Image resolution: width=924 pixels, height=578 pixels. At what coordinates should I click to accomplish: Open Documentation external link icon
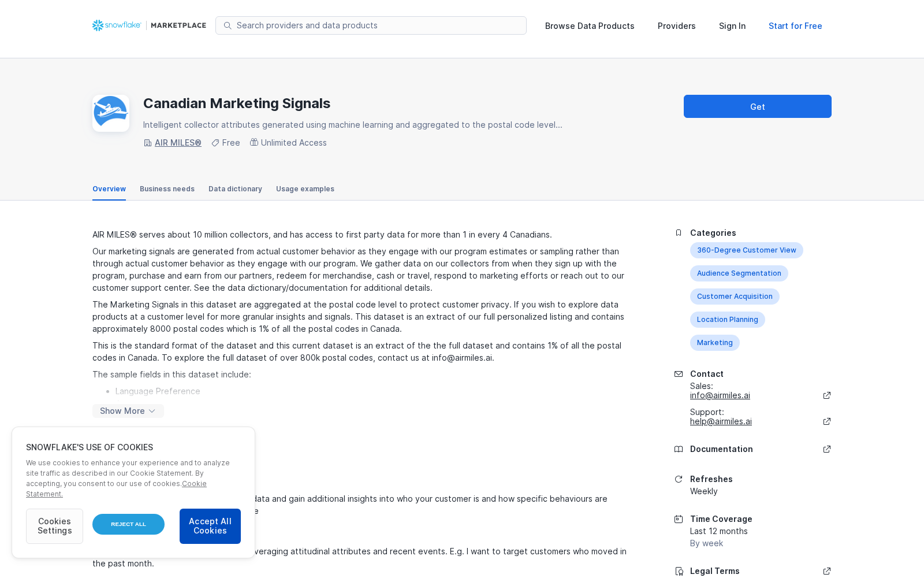point(827,449)
